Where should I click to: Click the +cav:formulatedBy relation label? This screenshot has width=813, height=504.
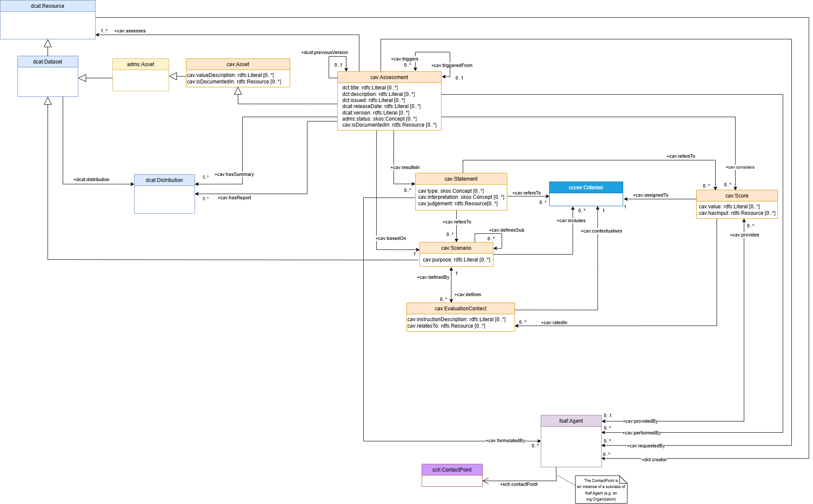click(505, 441)
